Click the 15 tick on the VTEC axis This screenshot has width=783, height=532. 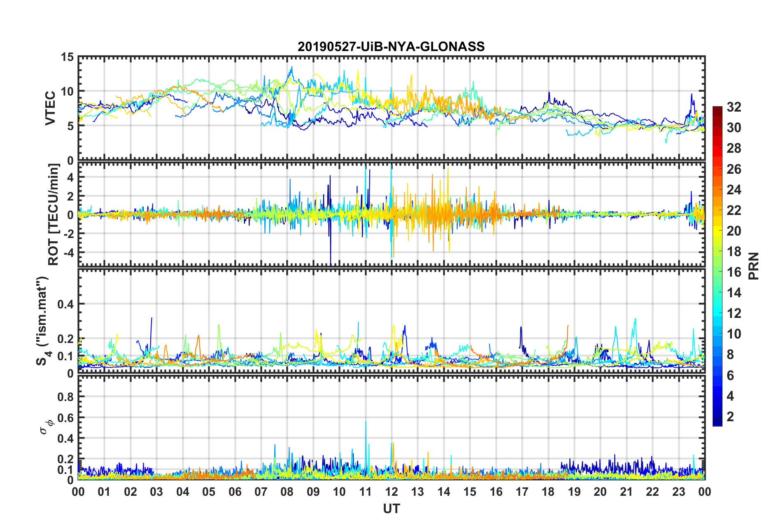[x=67, y=57]
